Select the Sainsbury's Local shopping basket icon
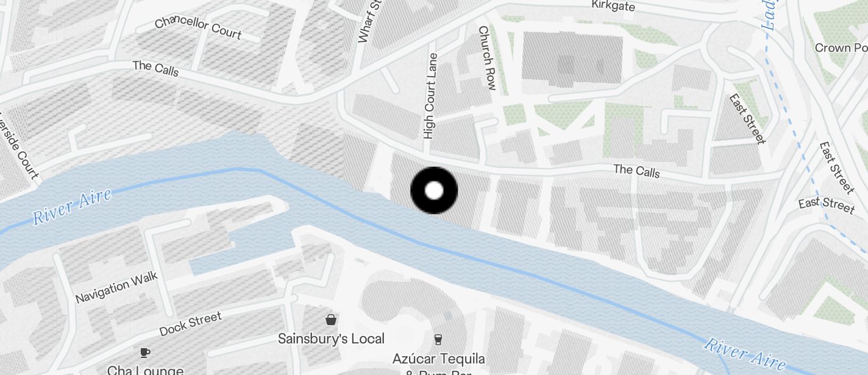The height and width of the screenshot is (375, 868). click(331, 319)
